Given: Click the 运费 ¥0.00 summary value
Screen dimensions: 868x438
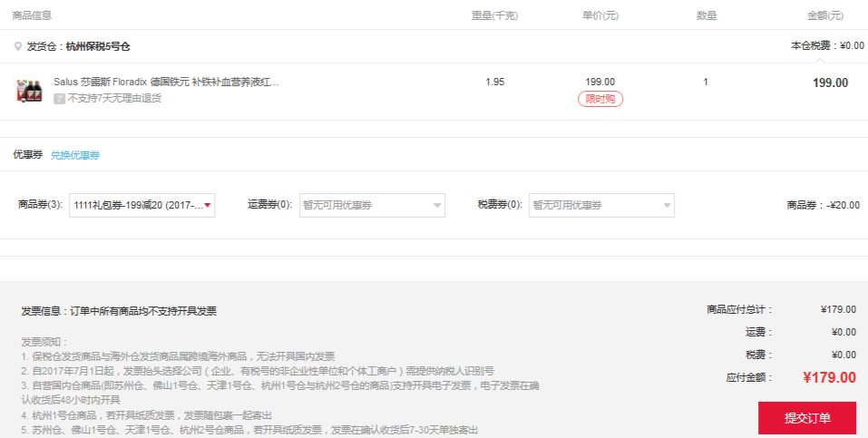Looking at the screenshot, I should [844, 332].
